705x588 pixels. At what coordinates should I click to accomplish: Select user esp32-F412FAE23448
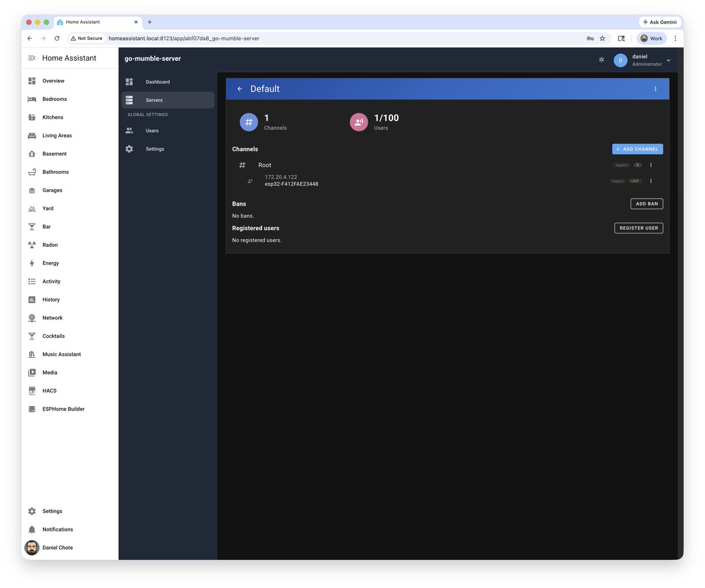[x=291, y=184]
